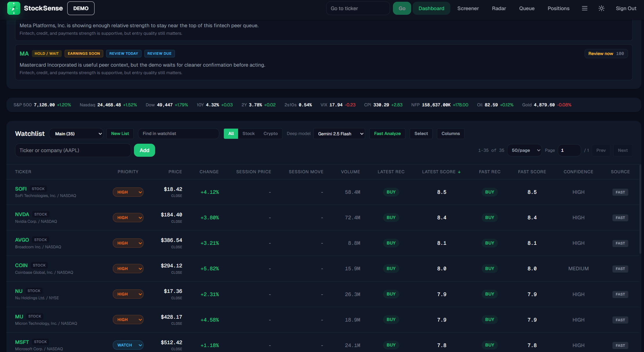Toggle the light theme sun icon
644x352 pixels.
tap(601, 8)
